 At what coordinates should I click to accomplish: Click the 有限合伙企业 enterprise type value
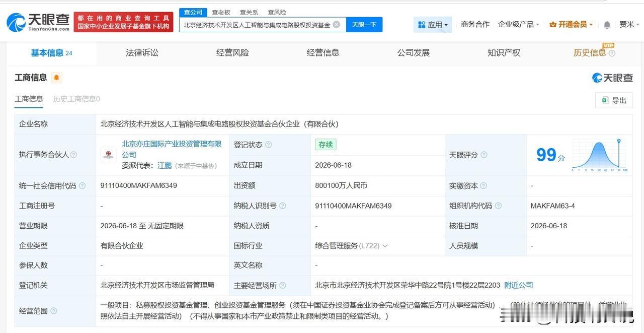click(x=122, y=246)
